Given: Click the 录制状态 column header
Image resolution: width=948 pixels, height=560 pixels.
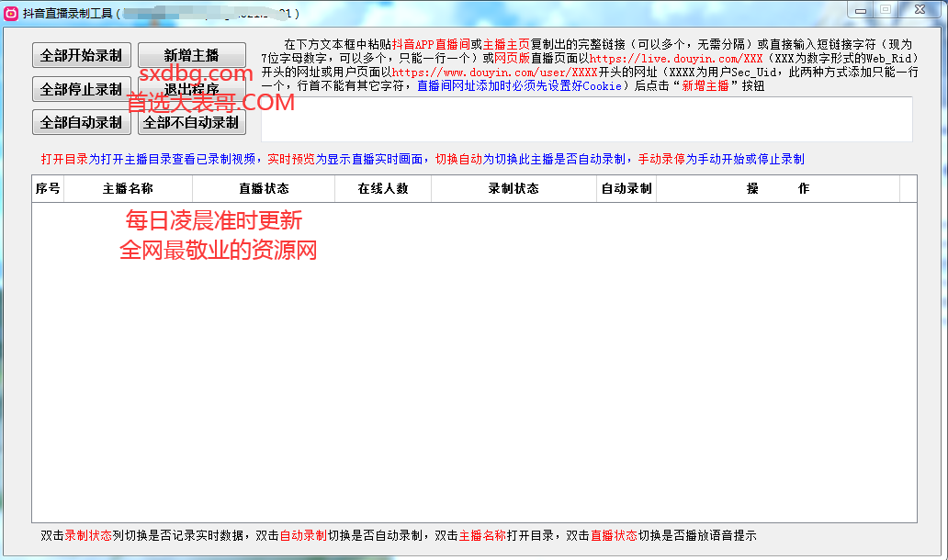Looking at the screenshot, I should click(x=513, y=188).
